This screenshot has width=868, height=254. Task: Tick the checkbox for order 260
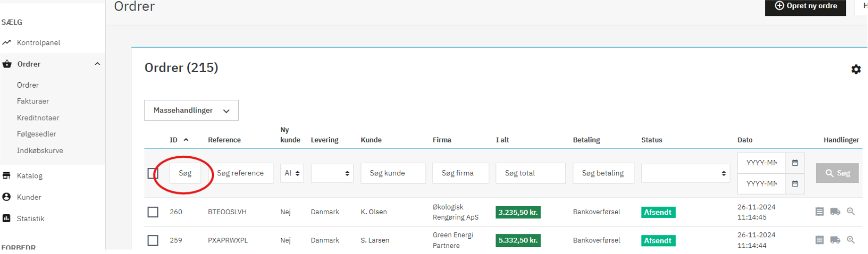(x=153, y=212)
